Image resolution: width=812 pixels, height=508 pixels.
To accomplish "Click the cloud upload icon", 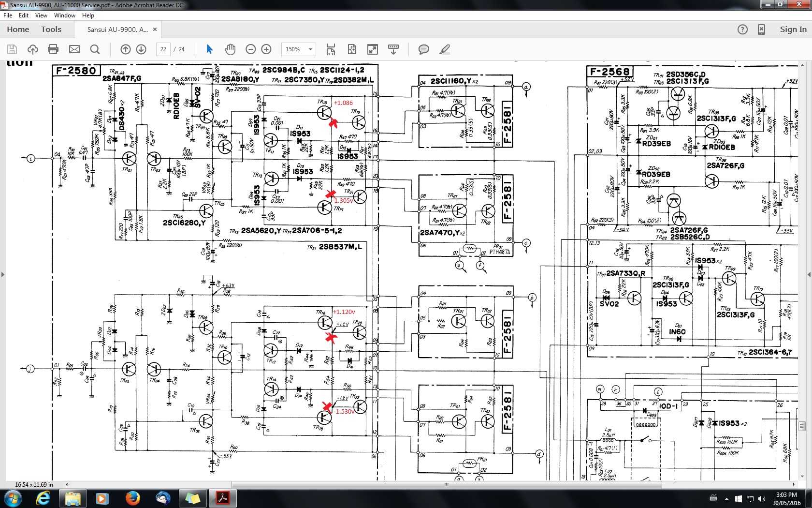I will point(33,49).
